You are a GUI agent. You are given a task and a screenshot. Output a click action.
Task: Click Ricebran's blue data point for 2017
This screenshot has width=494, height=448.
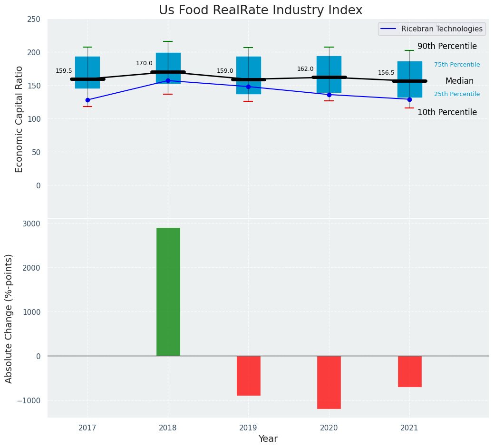[87, 100]
